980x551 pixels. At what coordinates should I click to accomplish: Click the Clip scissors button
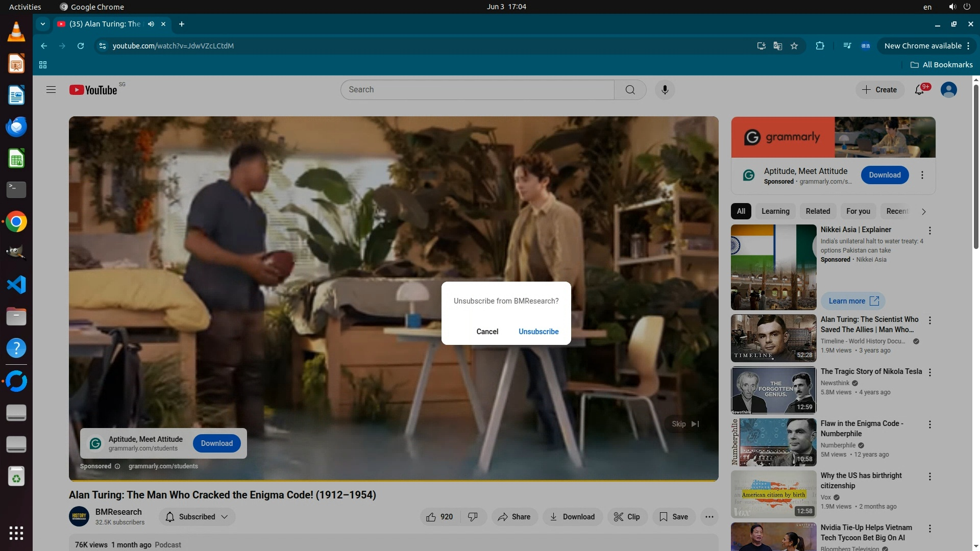click(x=627, y=517)
